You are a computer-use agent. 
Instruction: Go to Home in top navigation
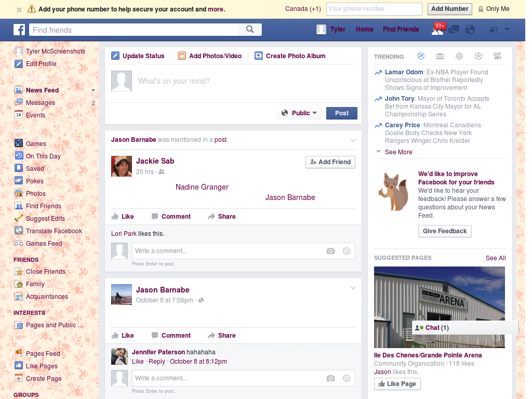click(x=364, y=30)
